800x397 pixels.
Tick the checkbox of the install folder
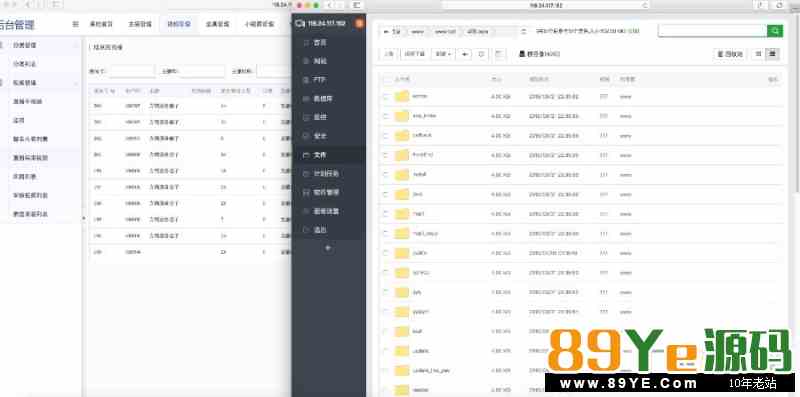coord(386,175)
